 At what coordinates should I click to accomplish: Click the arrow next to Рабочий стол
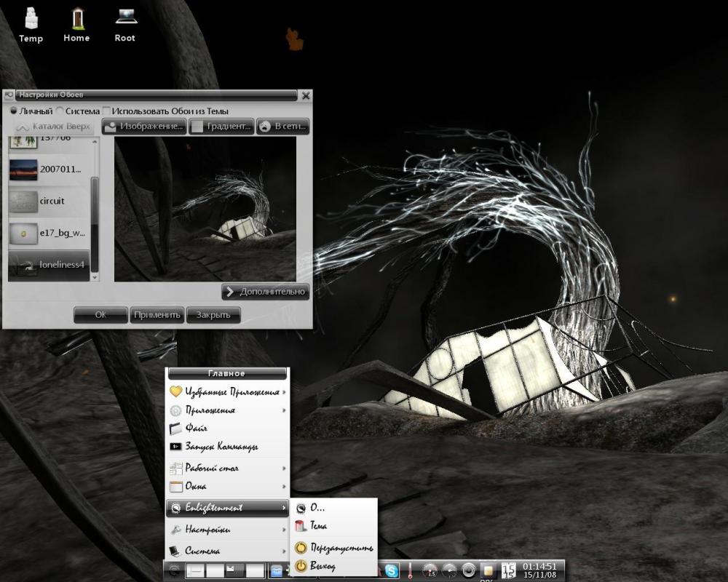pos(284,469)
